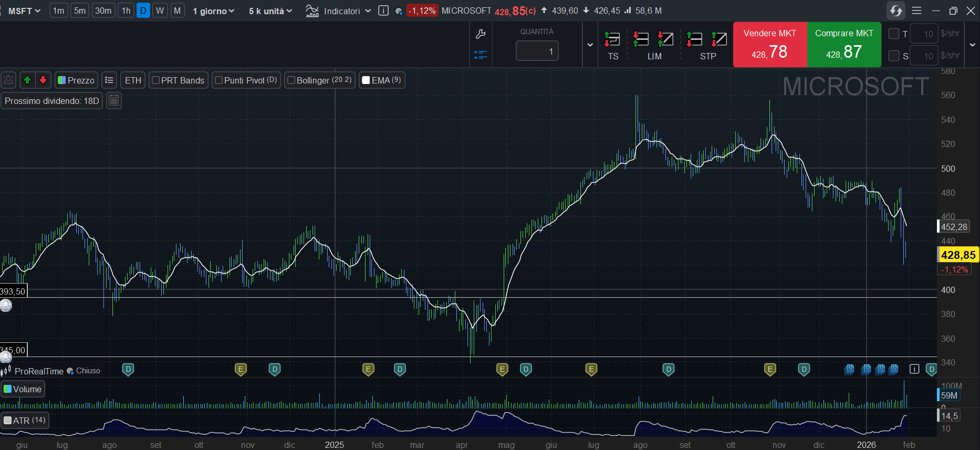The height and width of the screenshot is (450, 980).
Task: Click the red down arrow icon
Action: click(x=43, y=80)
